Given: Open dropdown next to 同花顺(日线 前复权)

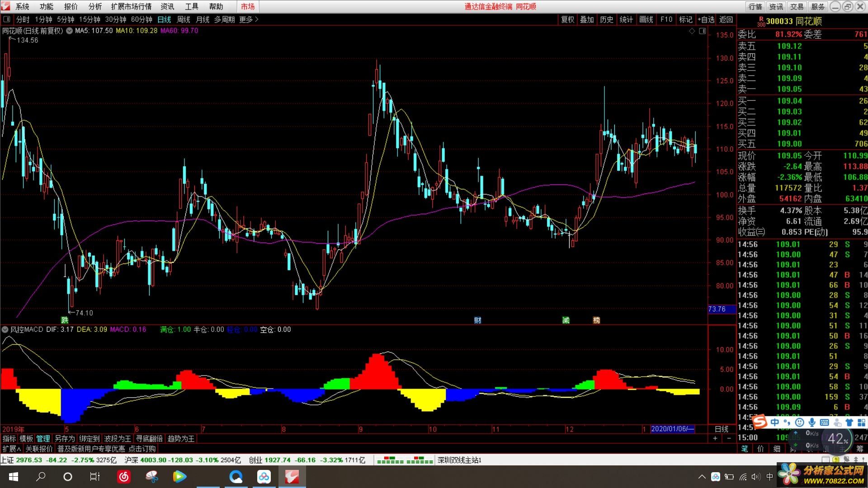Looking at the screenshot, I should pyautogui.click(x=69, y=31).
